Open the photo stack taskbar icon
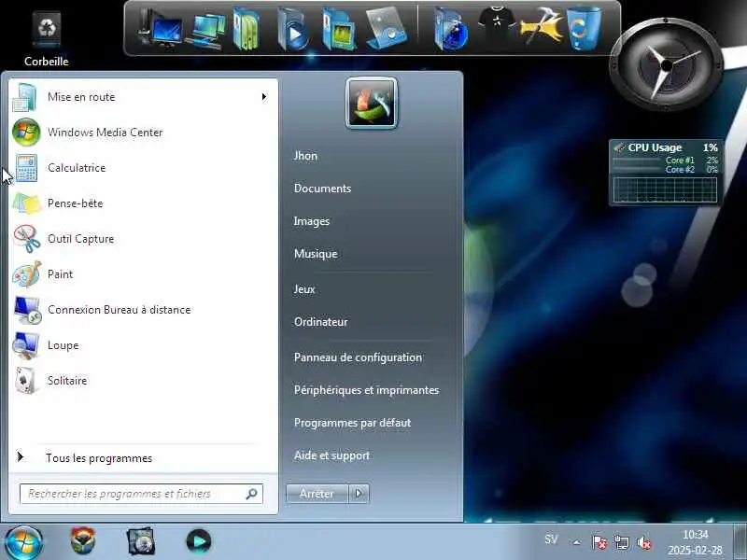This screenshot has width=747, height=560. (x=141, y=541)
